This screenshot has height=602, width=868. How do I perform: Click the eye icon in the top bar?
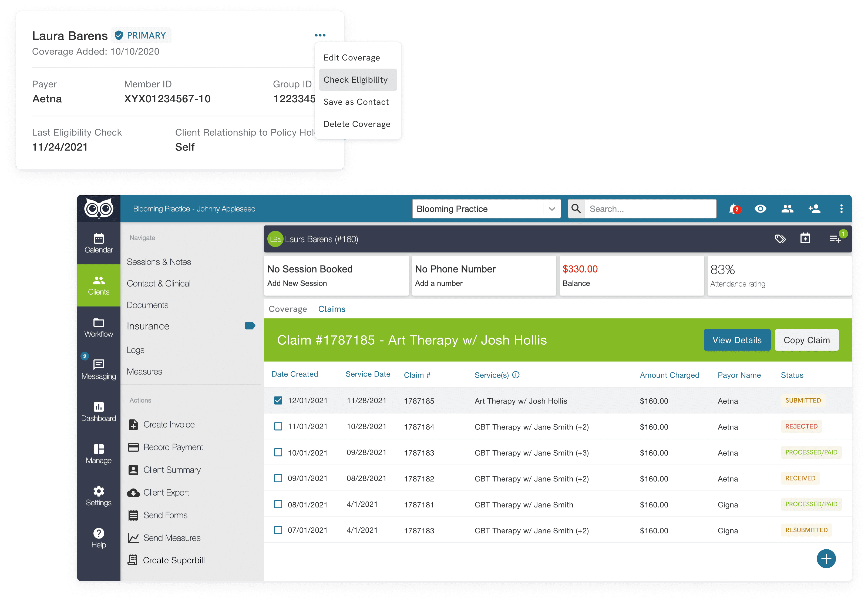(x=760, y=208)
